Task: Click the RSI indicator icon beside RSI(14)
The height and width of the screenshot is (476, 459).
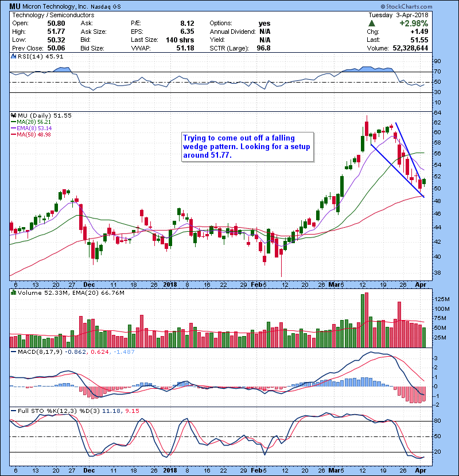Action: 13,56
